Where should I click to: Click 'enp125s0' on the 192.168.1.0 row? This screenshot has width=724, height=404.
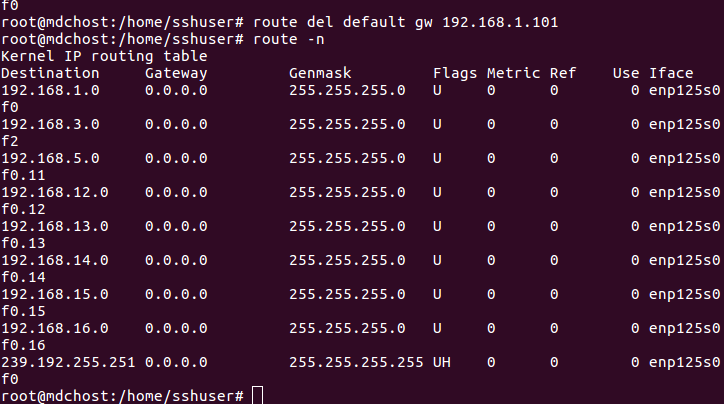point(685,90)
